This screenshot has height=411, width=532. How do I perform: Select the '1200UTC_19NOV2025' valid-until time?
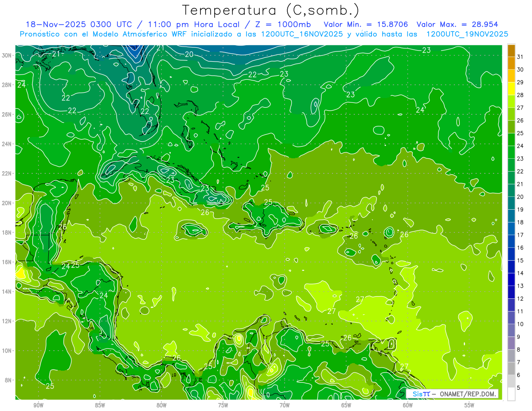(x=467, y=34)
